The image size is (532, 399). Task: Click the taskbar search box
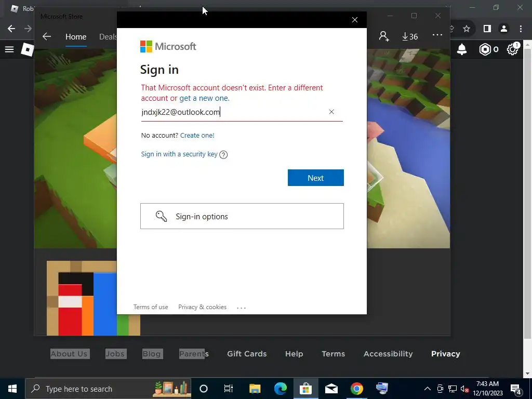108,389
